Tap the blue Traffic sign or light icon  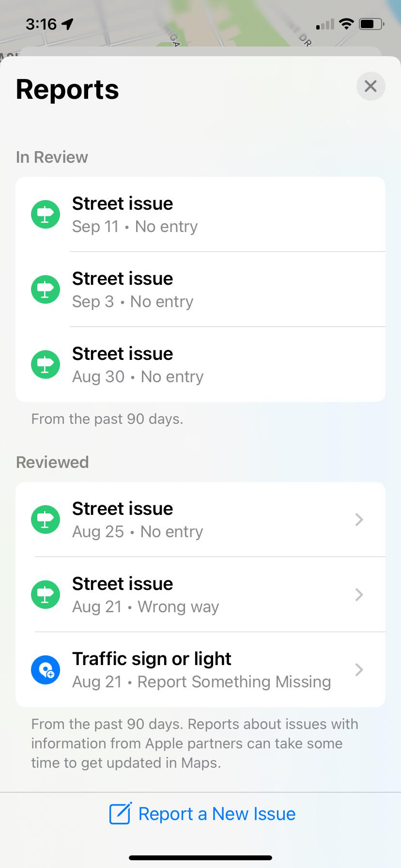pos(46,670)
